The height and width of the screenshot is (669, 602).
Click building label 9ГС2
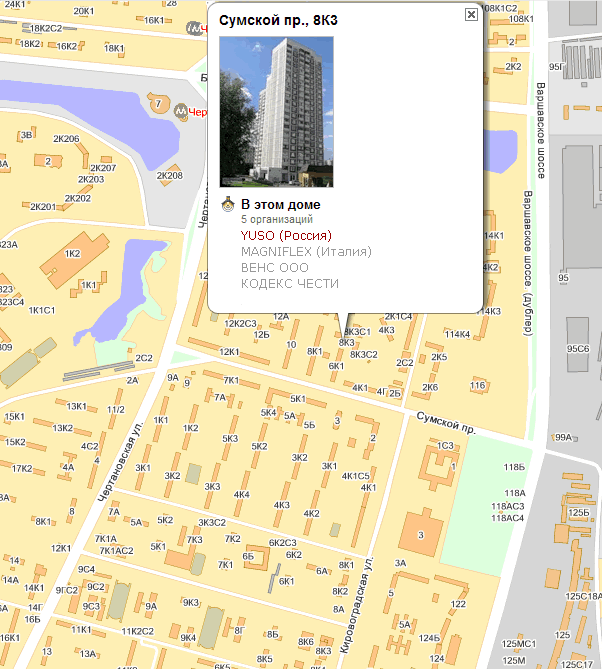pyautogui.click(x=67, y=590)
